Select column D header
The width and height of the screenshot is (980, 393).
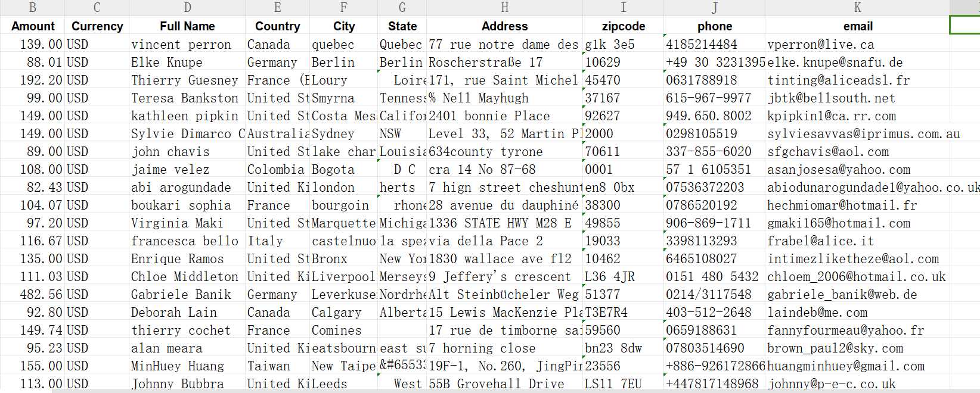[x=187, y=8]
